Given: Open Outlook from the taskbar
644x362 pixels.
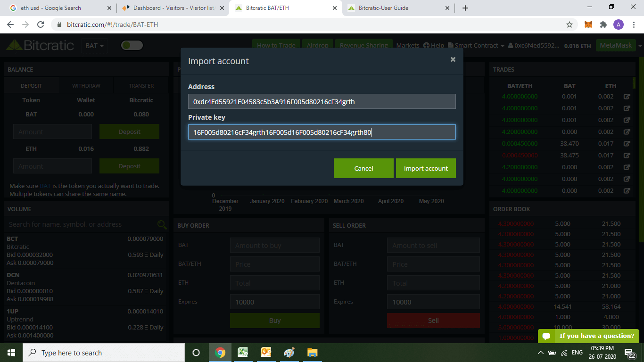Looking at the screenshot, I should (x=266, y=353).
